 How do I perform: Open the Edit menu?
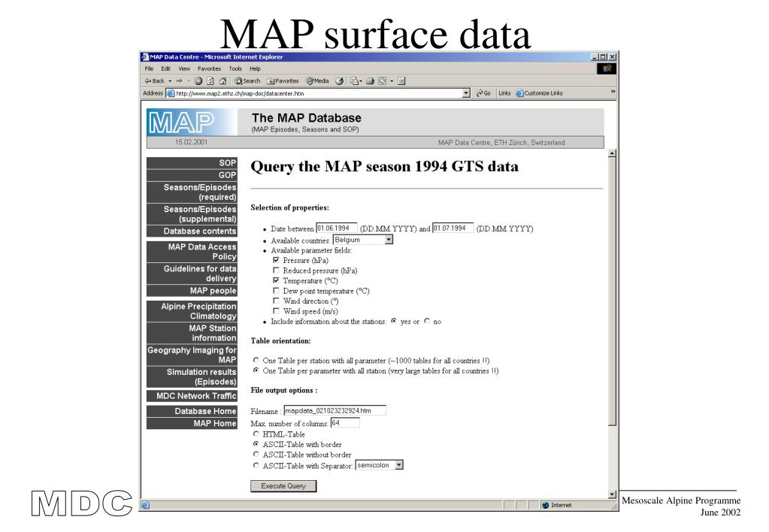point(166,68)
